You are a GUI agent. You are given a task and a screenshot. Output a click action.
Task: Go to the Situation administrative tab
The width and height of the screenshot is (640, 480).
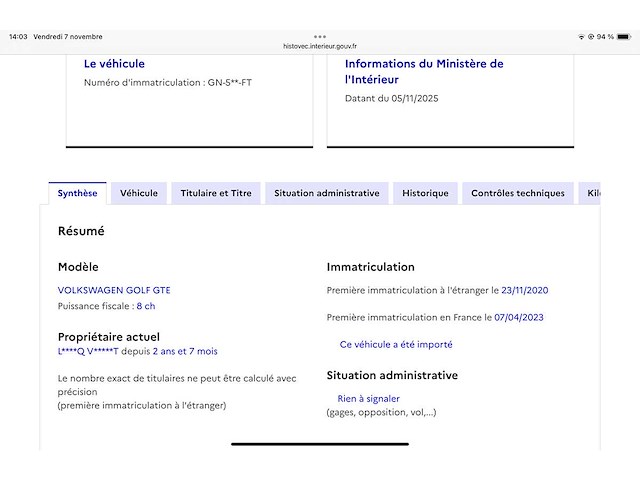pyautogui.click(x=326, y=193)
